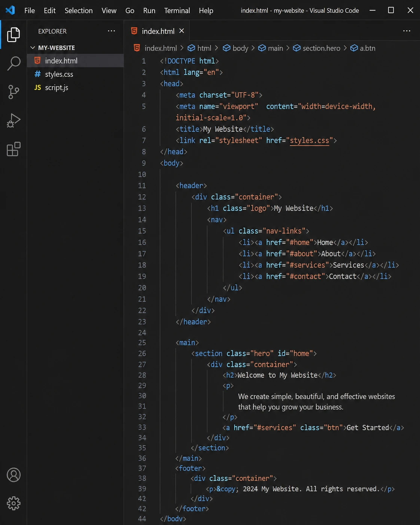Open the Go menu

click(x=130, y=10)
